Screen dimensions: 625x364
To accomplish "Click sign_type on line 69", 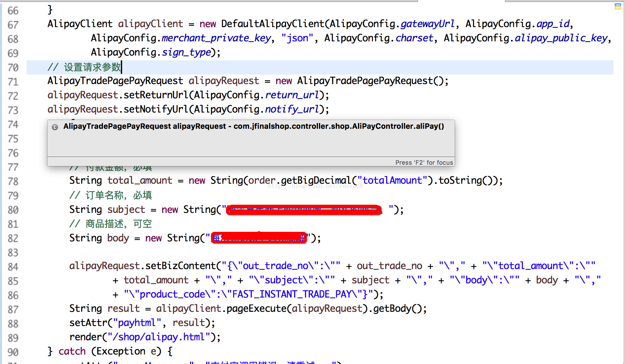I will click(187, 52).
